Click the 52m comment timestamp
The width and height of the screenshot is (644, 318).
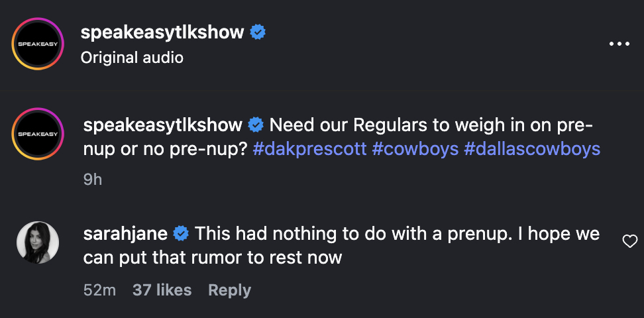coord(100,290)
